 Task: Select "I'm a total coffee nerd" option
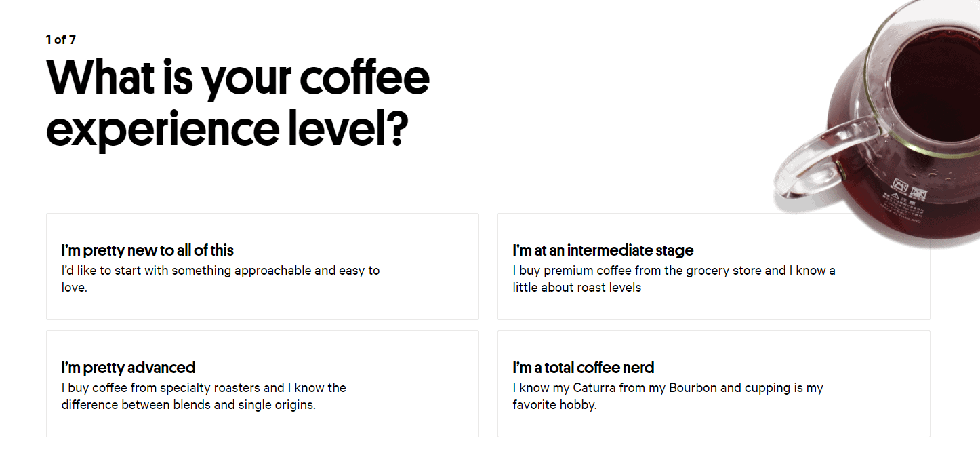713,383
